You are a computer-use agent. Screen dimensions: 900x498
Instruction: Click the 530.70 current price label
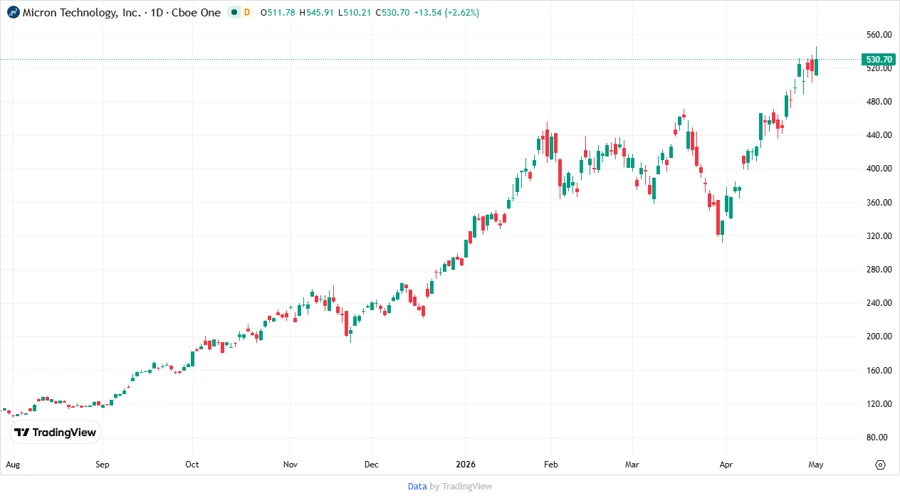(x=879, y=59)
